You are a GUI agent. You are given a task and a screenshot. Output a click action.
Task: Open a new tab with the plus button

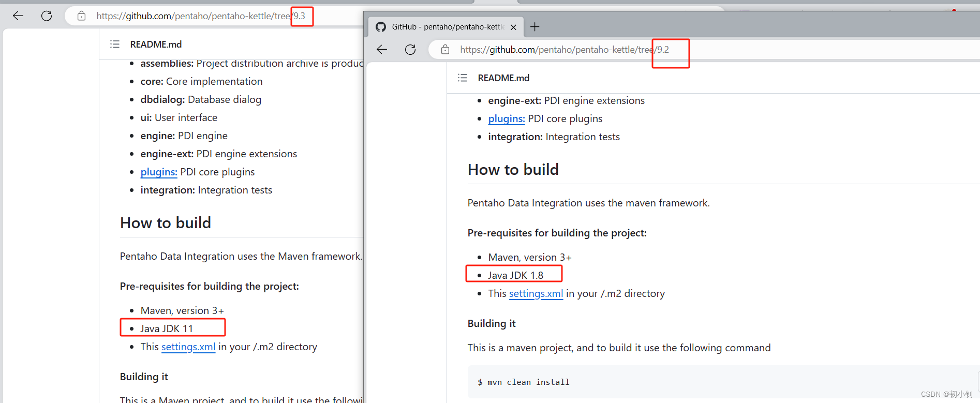coord(535,27)
